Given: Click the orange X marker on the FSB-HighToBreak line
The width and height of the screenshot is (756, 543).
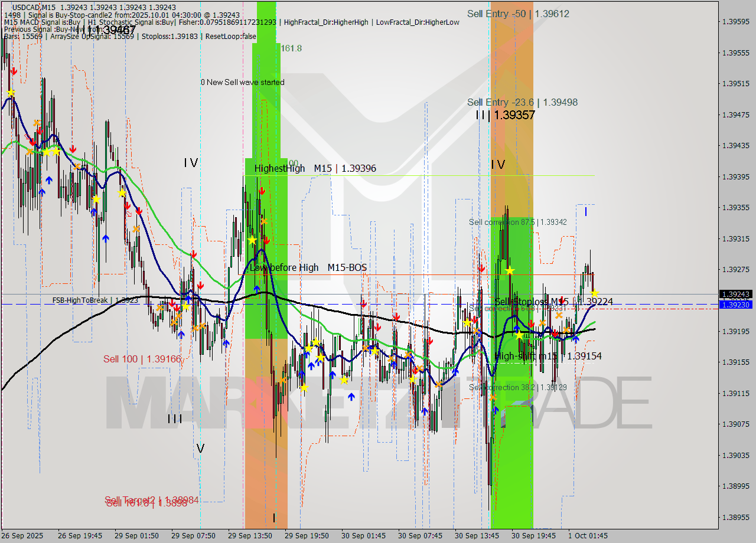Looking at the screenshot, I should click(160, 308).
